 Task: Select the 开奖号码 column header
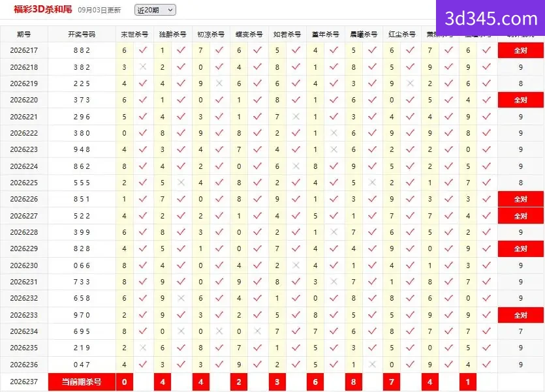(x=82, y=35)
